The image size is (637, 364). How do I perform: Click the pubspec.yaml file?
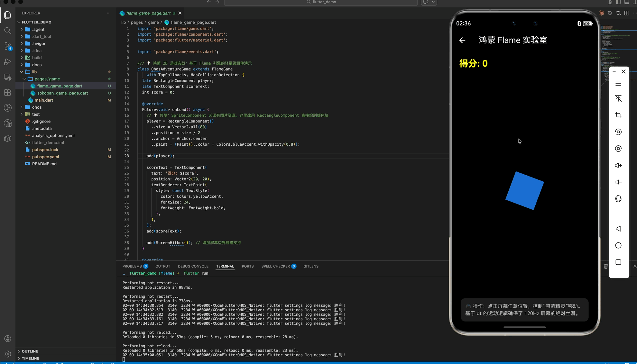45,157
